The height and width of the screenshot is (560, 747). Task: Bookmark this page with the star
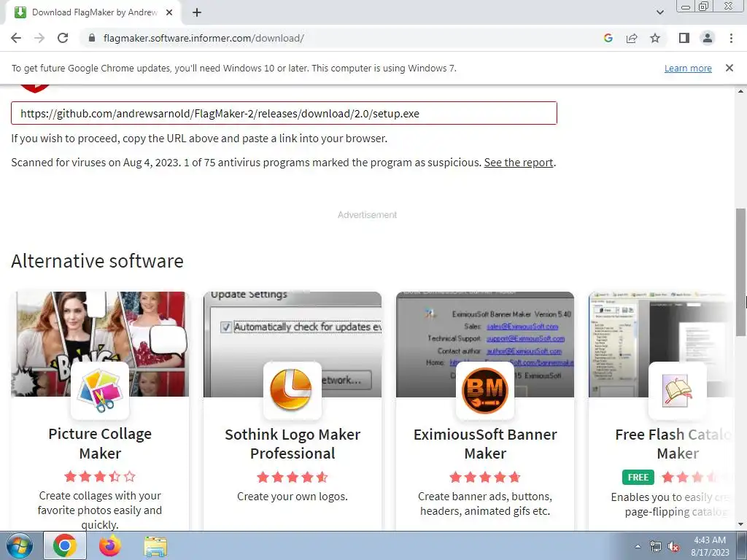(x=655, y=38)
